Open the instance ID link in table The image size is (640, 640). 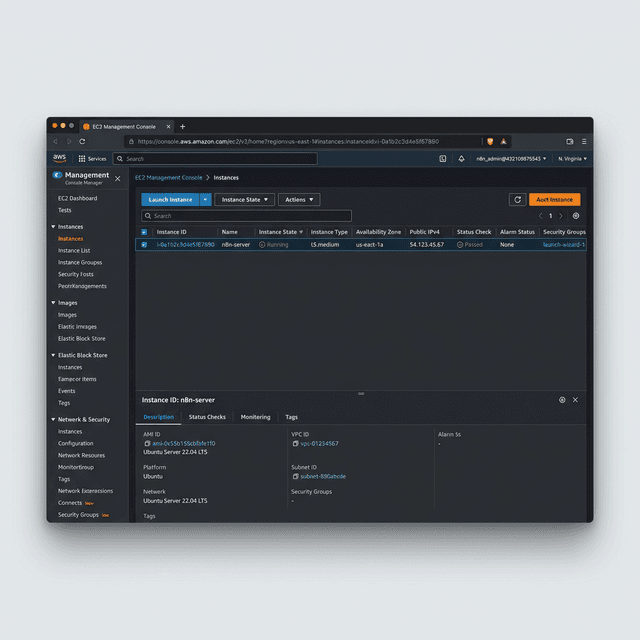[186, 244]
